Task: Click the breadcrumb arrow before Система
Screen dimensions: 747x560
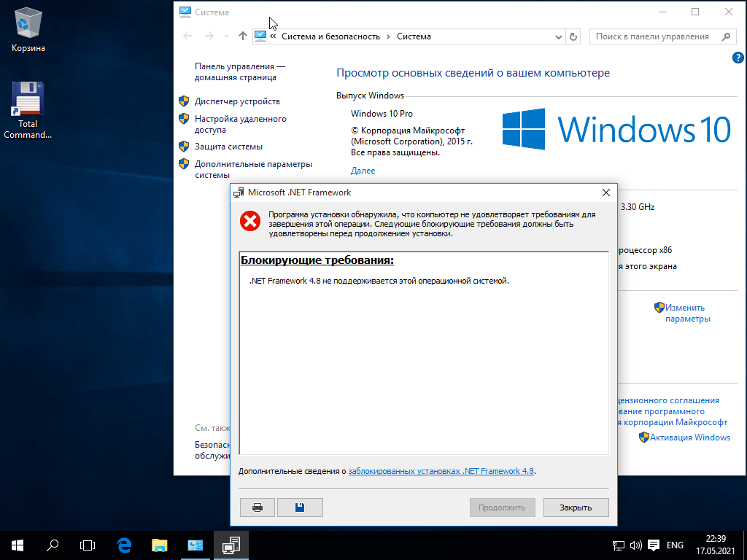Action: pyautogui.click(x=388, y=36)
